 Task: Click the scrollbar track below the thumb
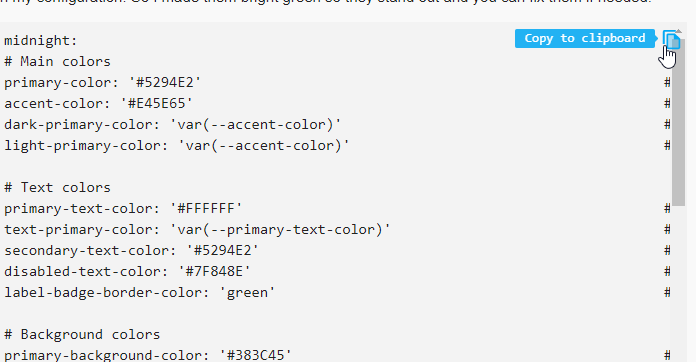[x=679, y=284]
